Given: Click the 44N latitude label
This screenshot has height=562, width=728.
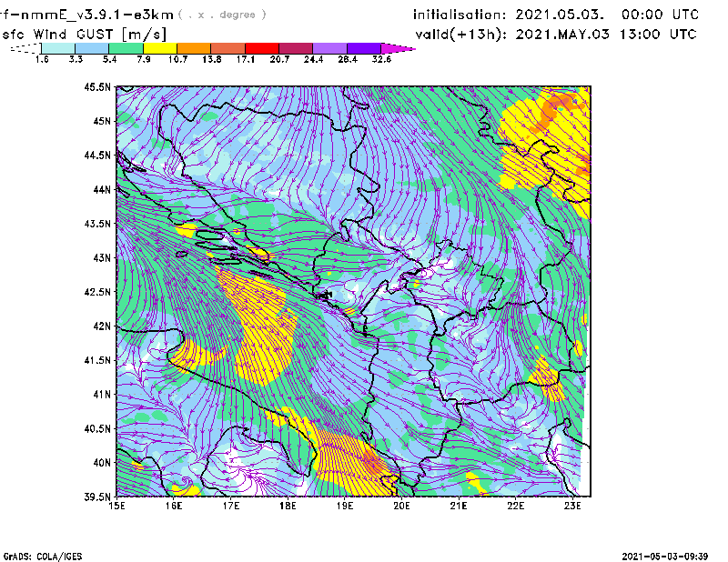Looking at the screenshot, I should click(x=102, y=189).
